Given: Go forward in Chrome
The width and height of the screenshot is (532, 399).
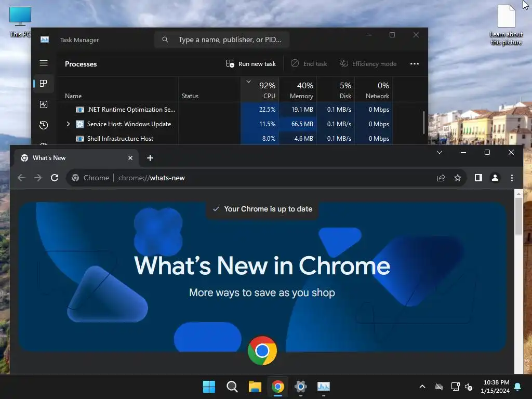Looking at the screenshot, I should click(37, 178).
